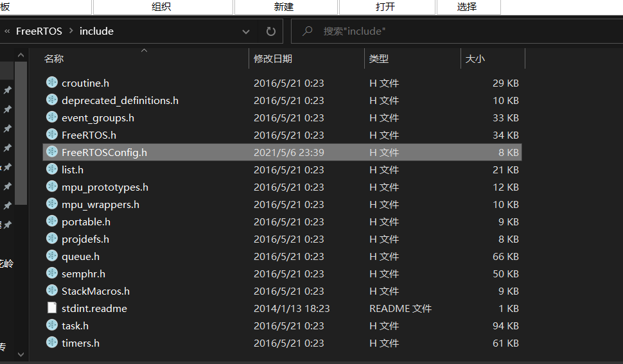
Task: Click the semphr.h file icon
Action: (x=51, y=273)
